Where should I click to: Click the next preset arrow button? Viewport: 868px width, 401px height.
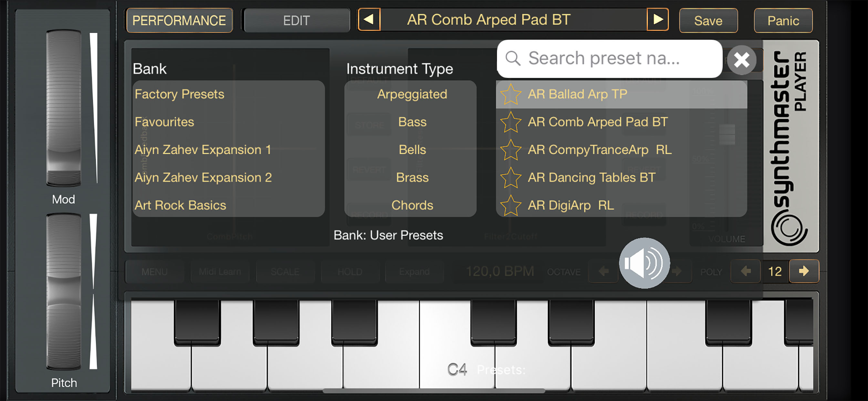point(657,20)
